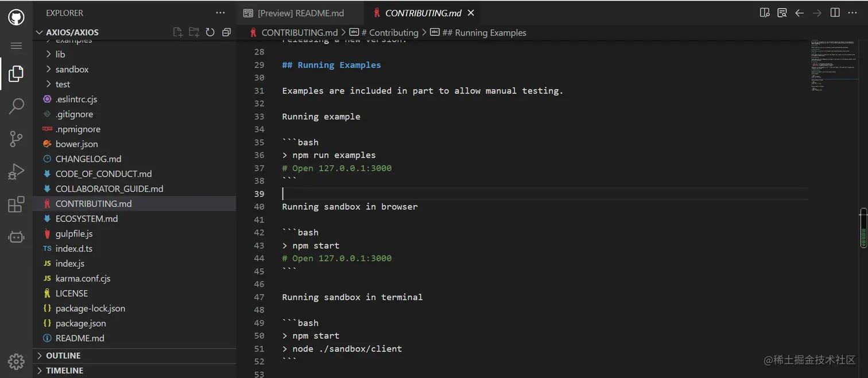This screenshot has height=378, width=868.
Task: Click 'node ./sandbox/client' code line
Action: point(342,349)
